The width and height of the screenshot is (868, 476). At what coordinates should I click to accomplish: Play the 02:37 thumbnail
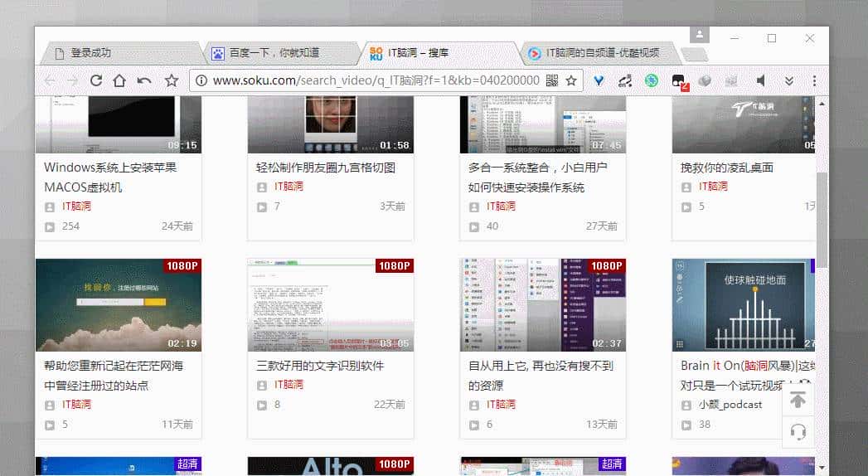pyautogui.click(x=542, y=305)
